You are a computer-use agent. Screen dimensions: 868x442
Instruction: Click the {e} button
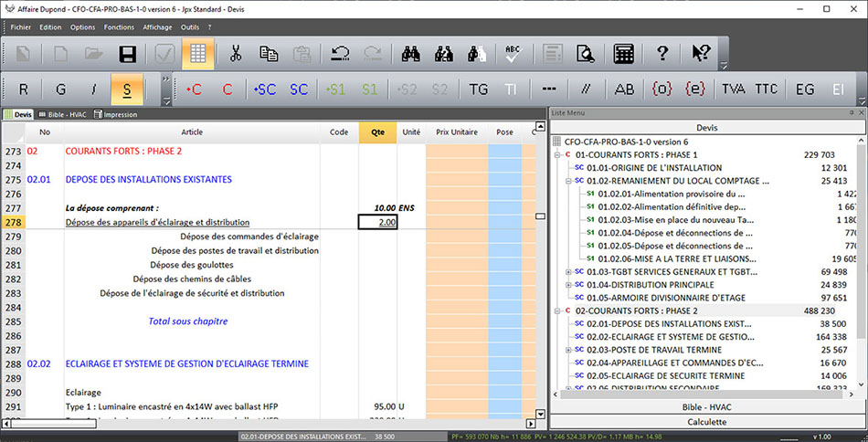pos(694,89)
